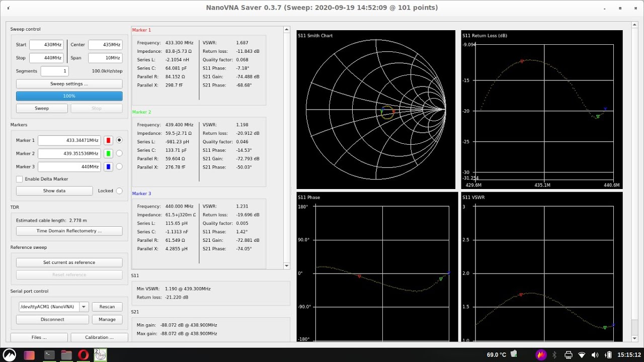Click the S11 Smith Chart plot

tap(376, 110)
